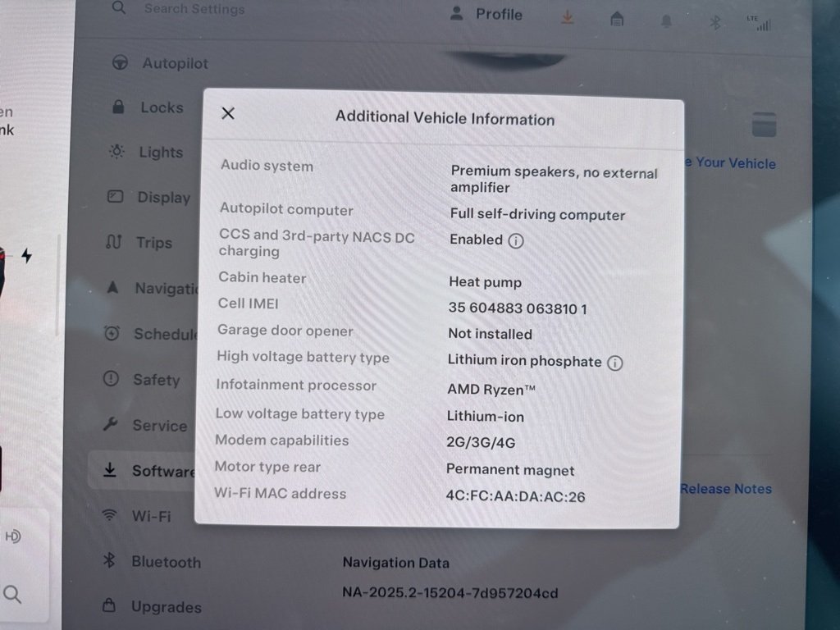Open the orange software download icon
This screenshot has height=630, width=840.
tap(568, 18)
